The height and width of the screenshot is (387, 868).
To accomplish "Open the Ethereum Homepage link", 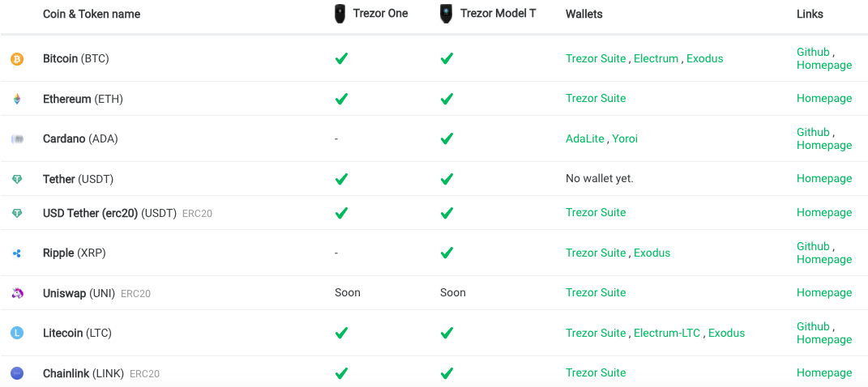I will pyautogui.click(x=823, y=98).
